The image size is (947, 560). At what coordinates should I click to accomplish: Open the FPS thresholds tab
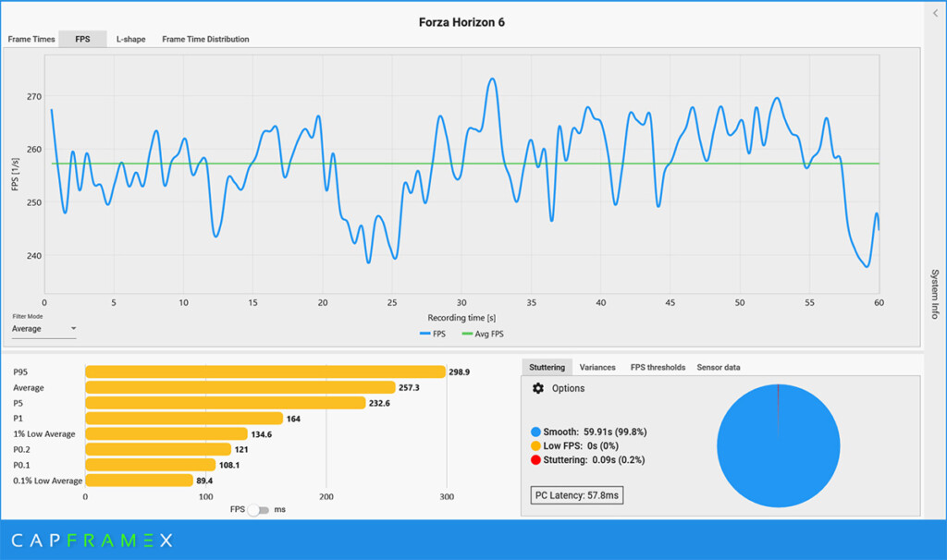(x=658, y=367)
